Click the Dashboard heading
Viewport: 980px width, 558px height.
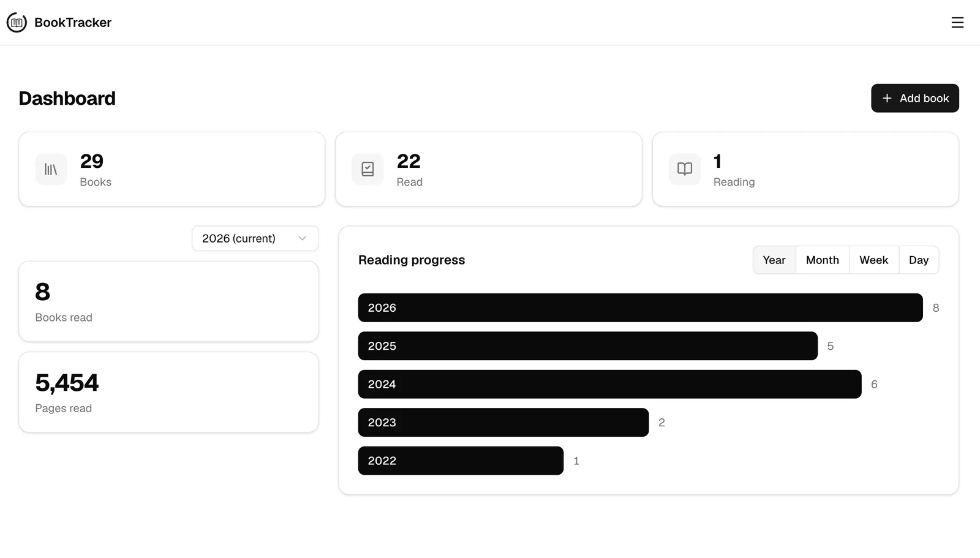[67, 98]
